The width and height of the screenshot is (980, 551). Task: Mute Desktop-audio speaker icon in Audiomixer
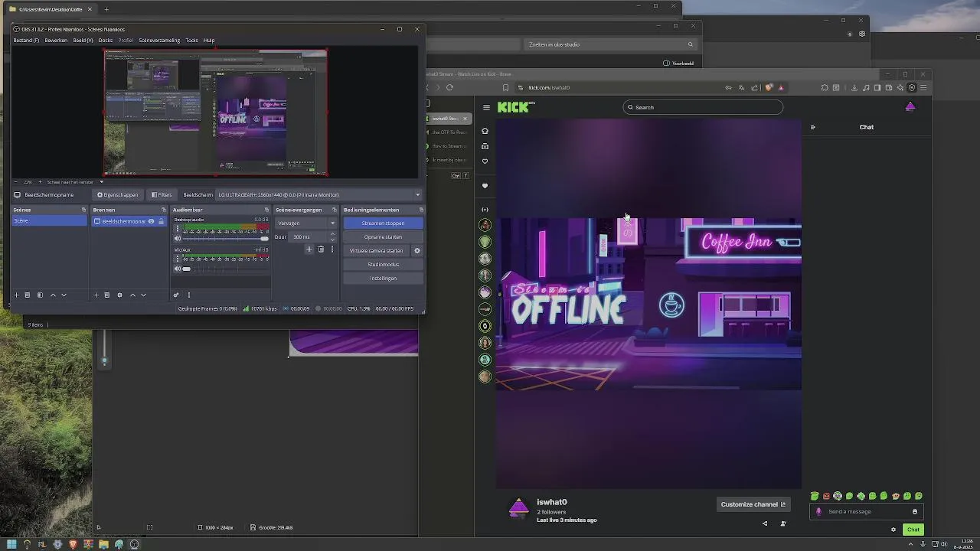(x=178, y=238)
